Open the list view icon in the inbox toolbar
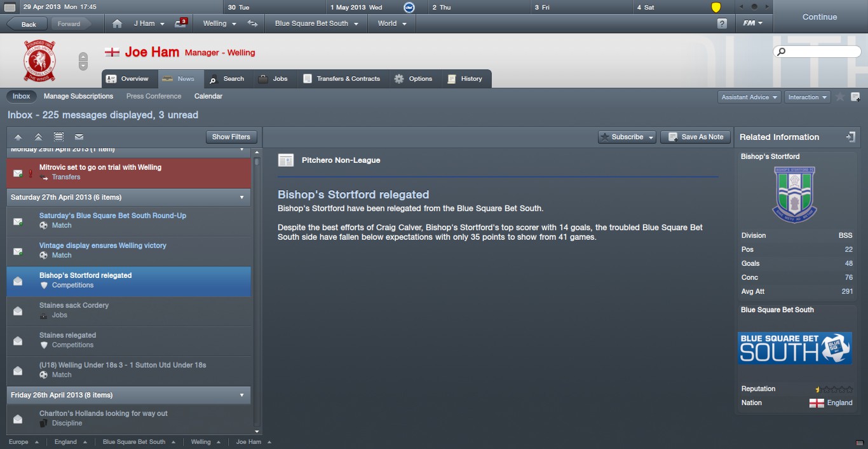 coord(58,137)
